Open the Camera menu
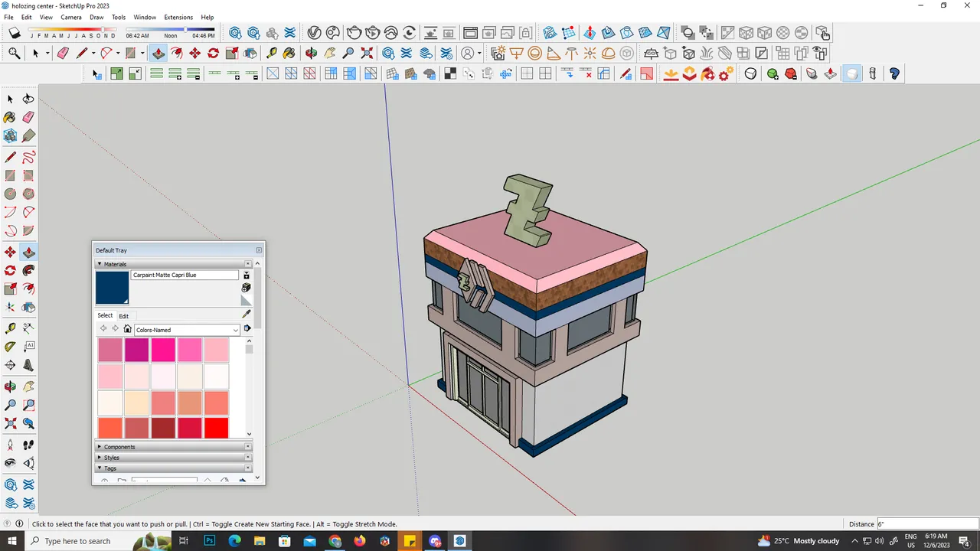This screenshot has width=980, height=551. [71, 17]
